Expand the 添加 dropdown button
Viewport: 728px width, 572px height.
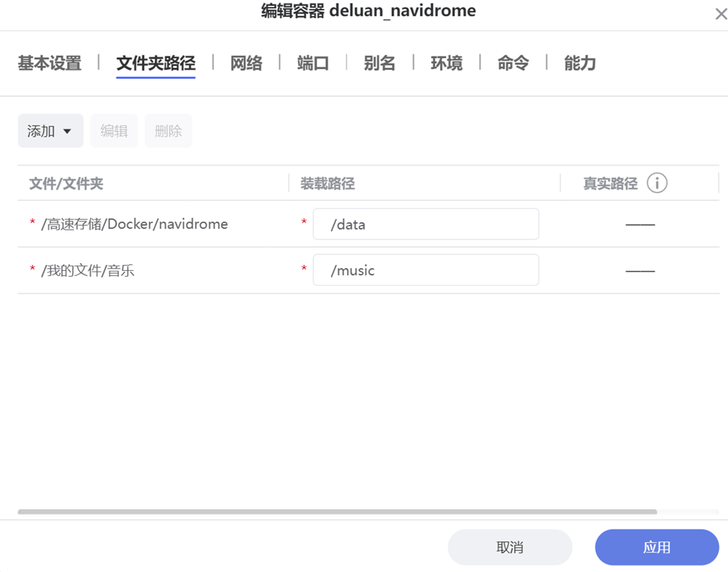[x=50, y=131]
